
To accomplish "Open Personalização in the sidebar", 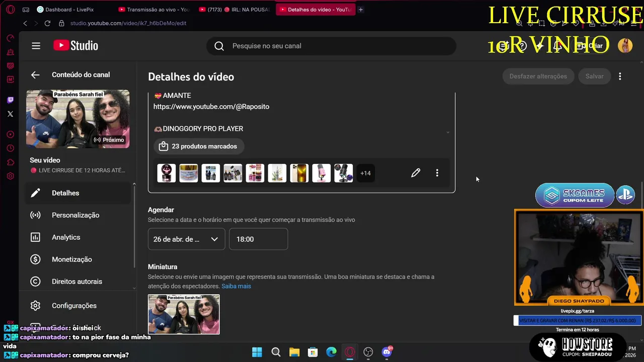I will pyautogui.click(x=78, y=215).
